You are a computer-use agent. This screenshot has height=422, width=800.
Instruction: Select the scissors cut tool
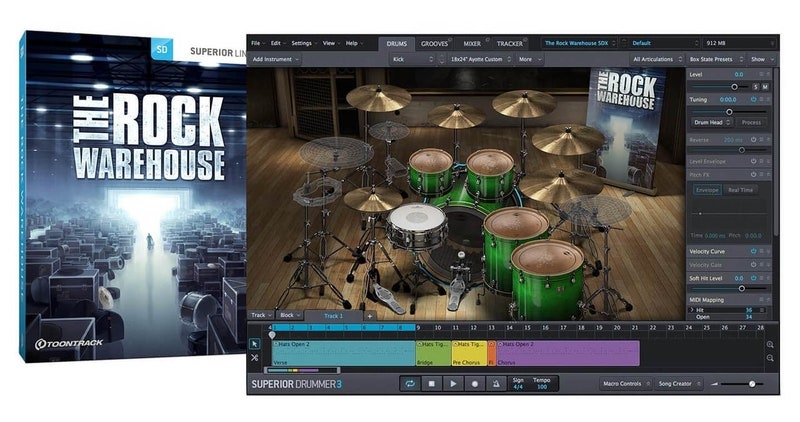[255, 358]
